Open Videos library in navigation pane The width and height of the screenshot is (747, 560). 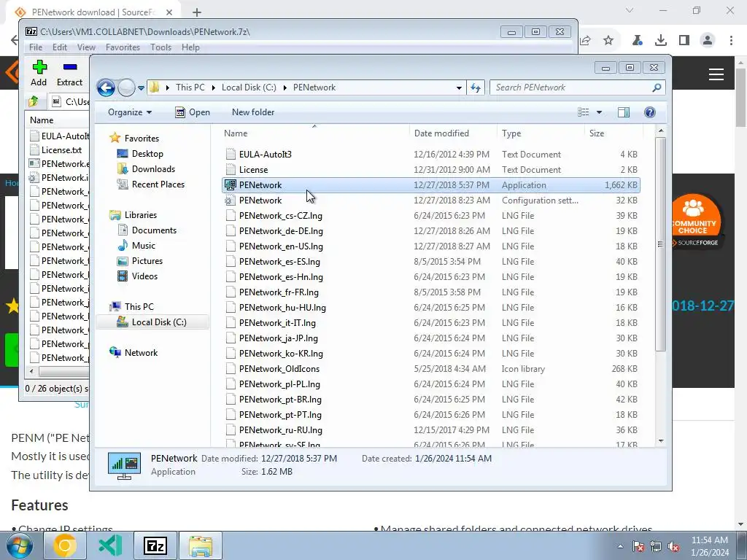pyautogui.click(x=144, y=276)
